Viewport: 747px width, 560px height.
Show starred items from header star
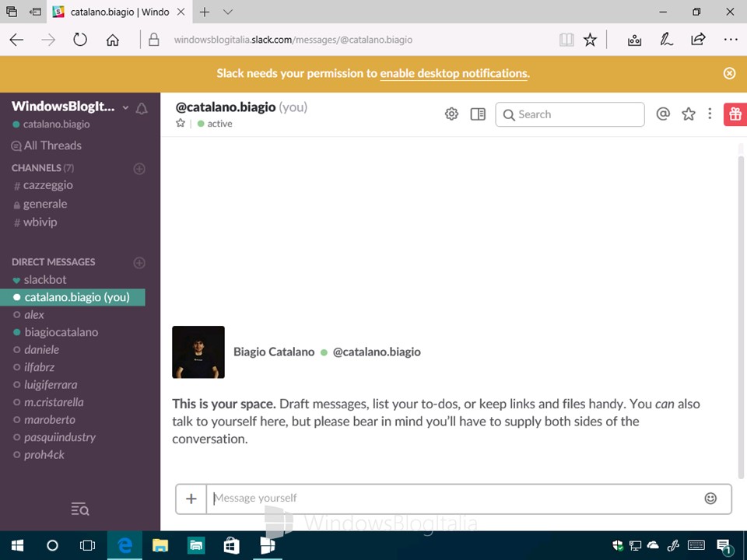click(688, 114)
